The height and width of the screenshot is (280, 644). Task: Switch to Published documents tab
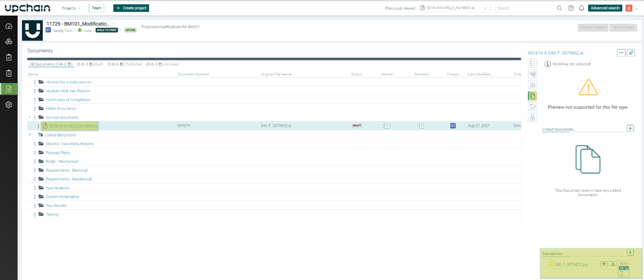click(x=124, y=64)
